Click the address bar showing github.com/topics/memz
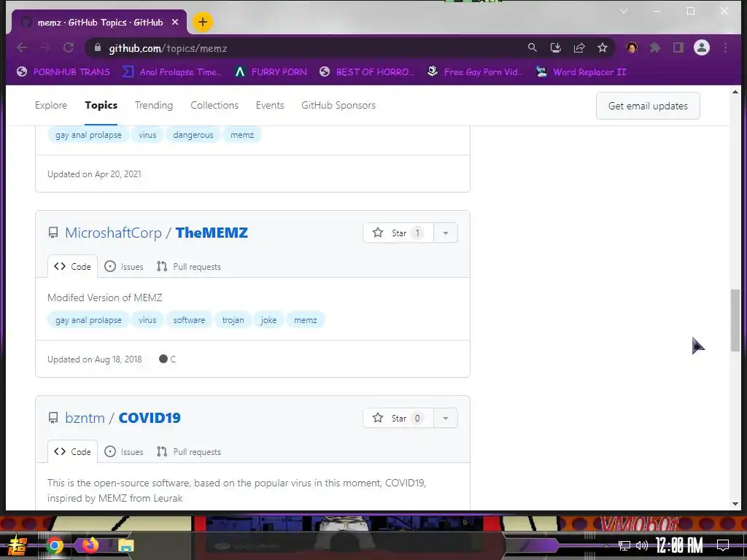 pyautogui.click(x=305, y=48)
